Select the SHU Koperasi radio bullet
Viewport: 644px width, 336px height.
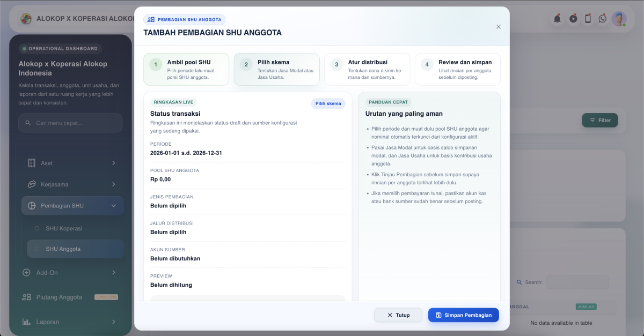(x=37, y=228)
